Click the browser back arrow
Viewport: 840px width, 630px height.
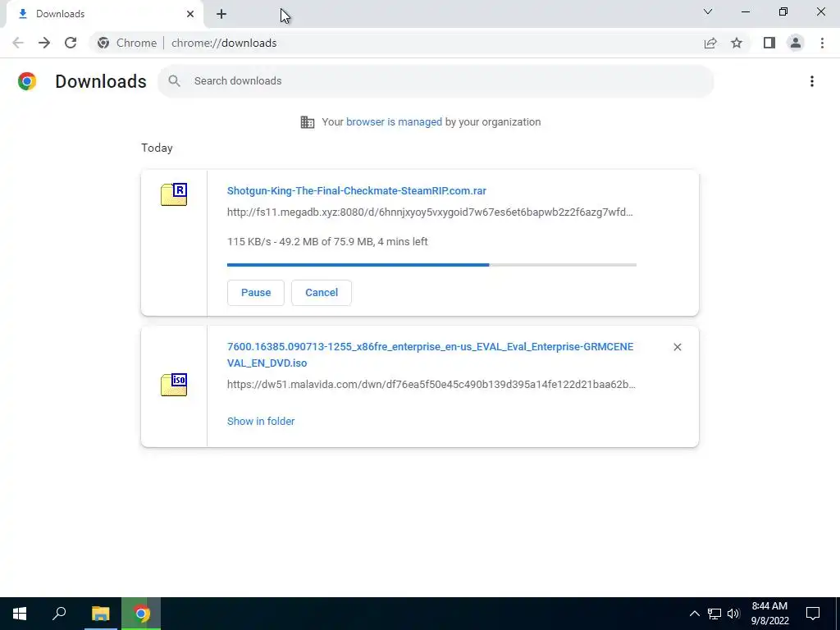[x=18, y=43]
